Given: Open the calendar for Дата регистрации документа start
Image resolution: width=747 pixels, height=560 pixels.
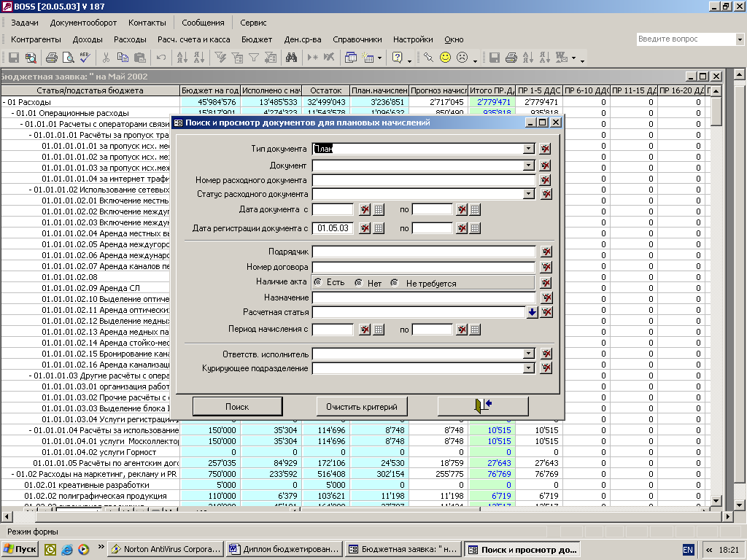Looking at the screenshot, I should [x=379, y=228].
